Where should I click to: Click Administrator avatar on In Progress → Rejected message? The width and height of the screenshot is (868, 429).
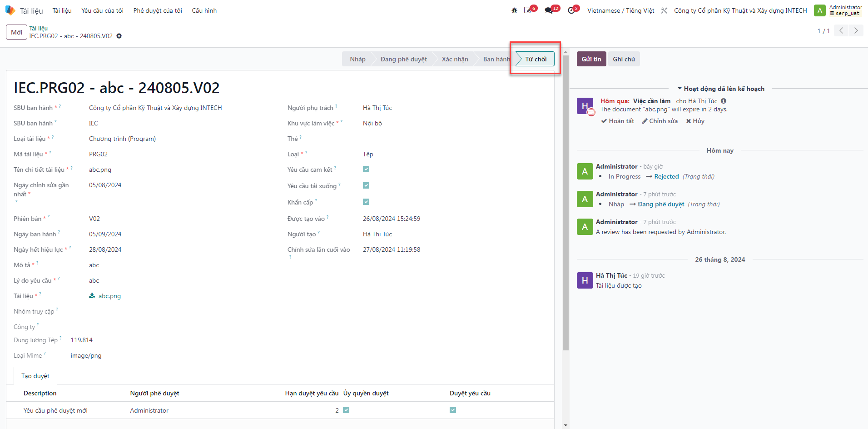tap(585, 171)
